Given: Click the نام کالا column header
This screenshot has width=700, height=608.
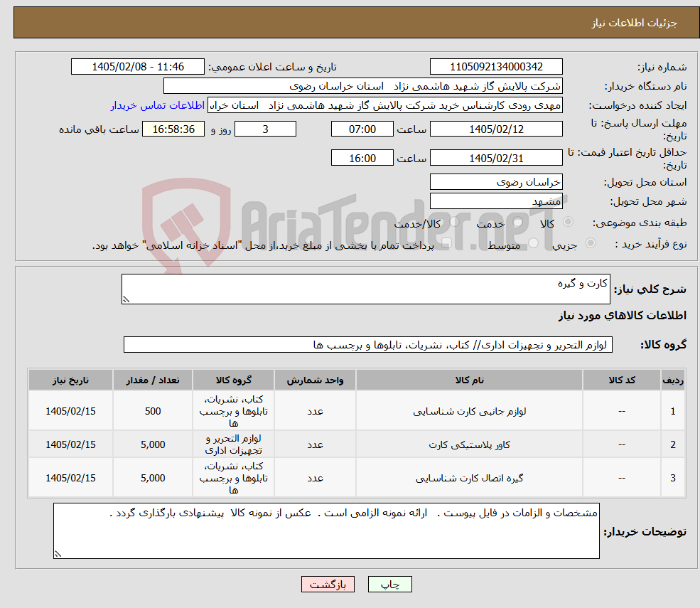Looking at the screenshot, I should (469, 380).
